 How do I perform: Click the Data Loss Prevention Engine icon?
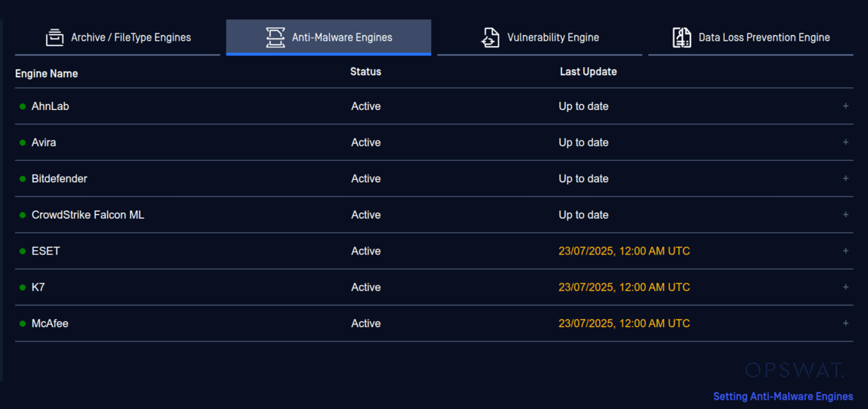pyautogui.click(x=681, y=37)
